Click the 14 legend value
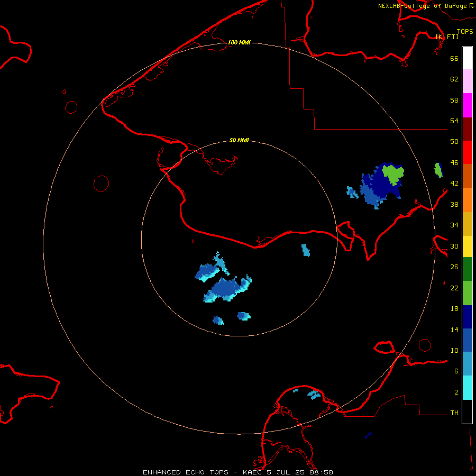This screenshot has width=476, height=476. coord(454,329)
